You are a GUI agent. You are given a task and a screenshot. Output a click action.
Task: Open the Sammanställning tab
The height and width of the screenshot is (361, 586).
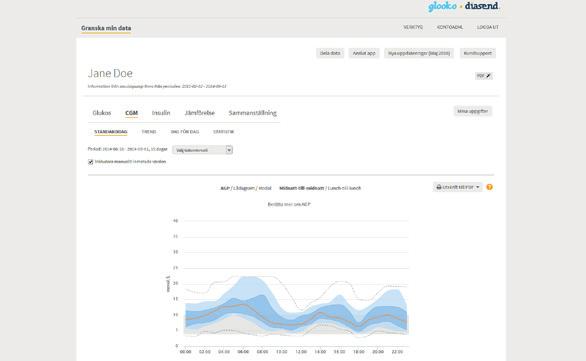(x=253, y=113)
